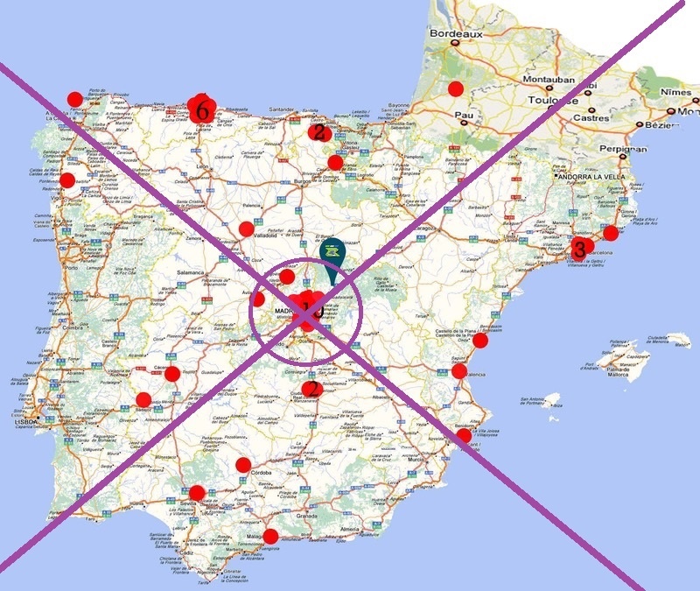Select the red marker at Badajoz

click(143, 400)
